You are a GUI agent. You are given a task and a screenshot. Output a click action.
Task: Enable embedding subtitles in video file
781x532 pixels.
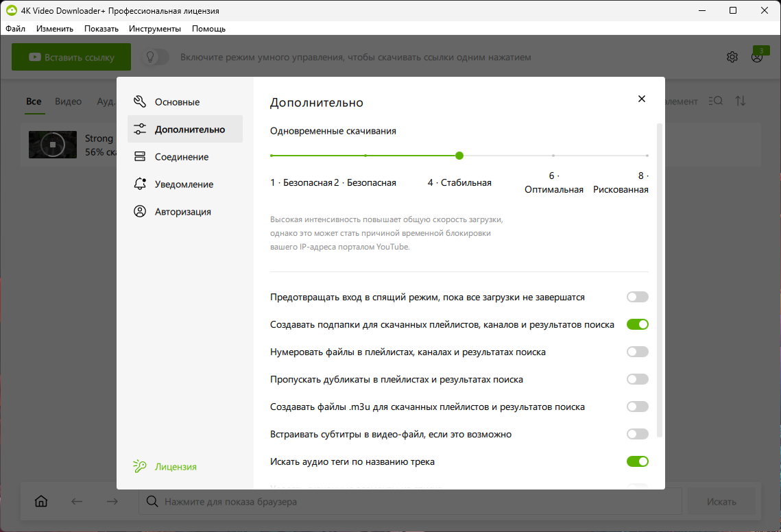(638, 434)
